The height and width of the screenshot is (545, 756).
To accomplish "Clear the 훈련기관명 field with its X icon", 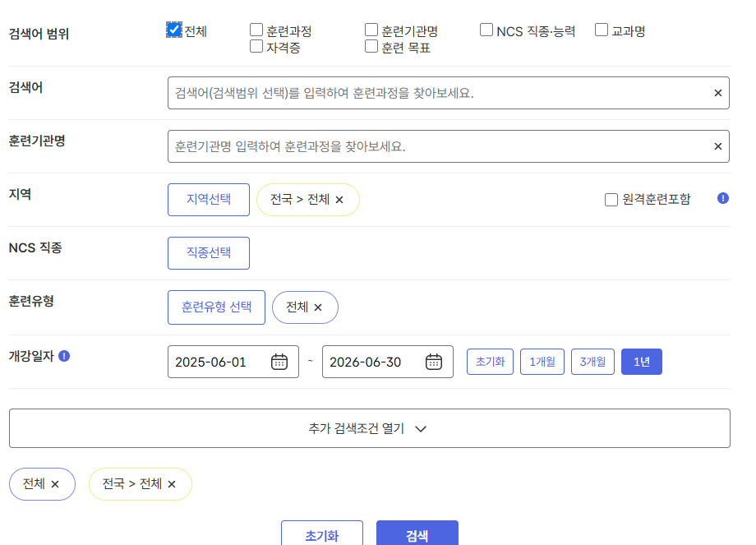I will point(718,146).
